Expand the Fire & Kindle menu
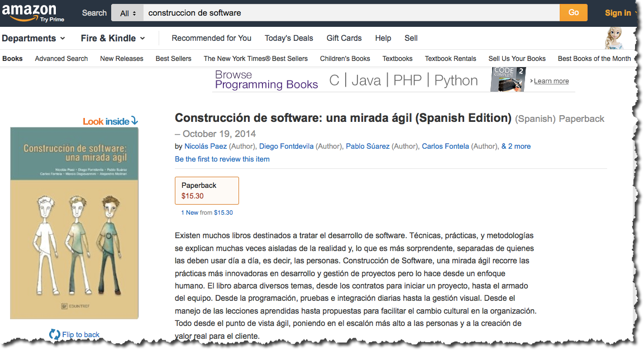Viewport: 644px width, 350px height. point(113,38)
